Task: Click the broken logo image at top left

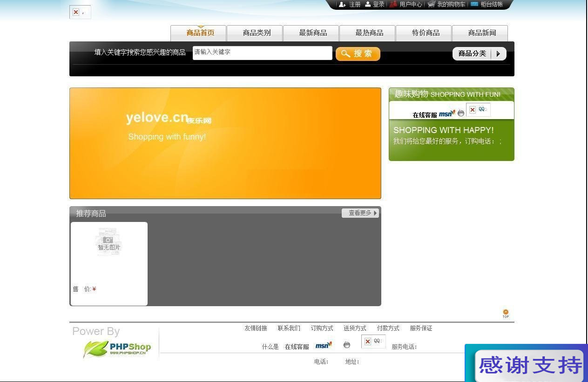Action: (80, 12)
